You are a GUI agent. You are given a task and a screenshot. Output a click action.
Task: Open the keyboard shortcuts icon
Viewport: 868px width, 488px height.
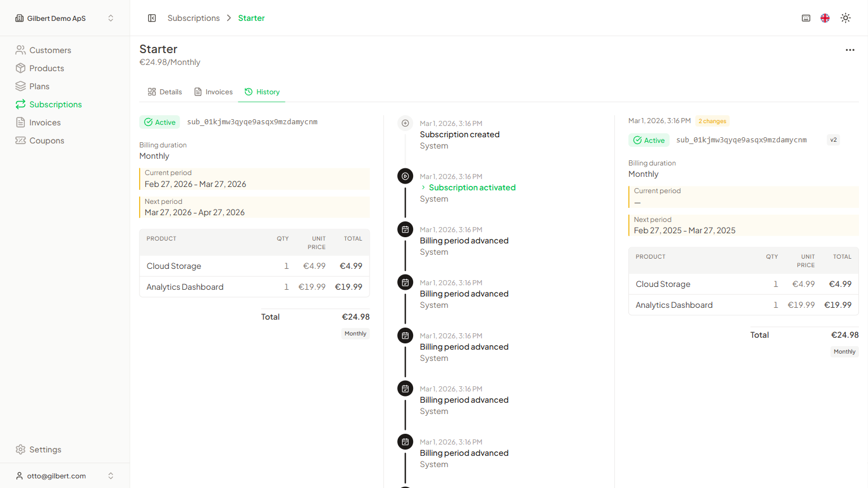pos(806,18)
